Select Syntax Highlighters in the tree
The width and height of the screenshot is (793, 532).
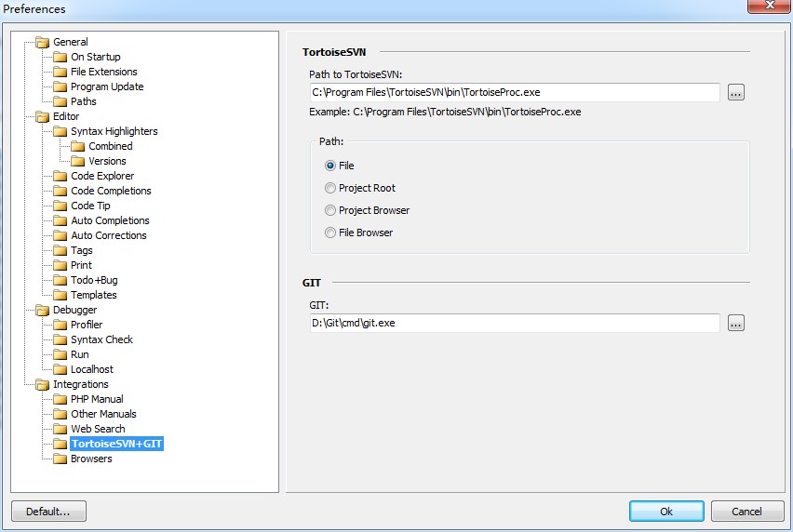pos(114,131)
